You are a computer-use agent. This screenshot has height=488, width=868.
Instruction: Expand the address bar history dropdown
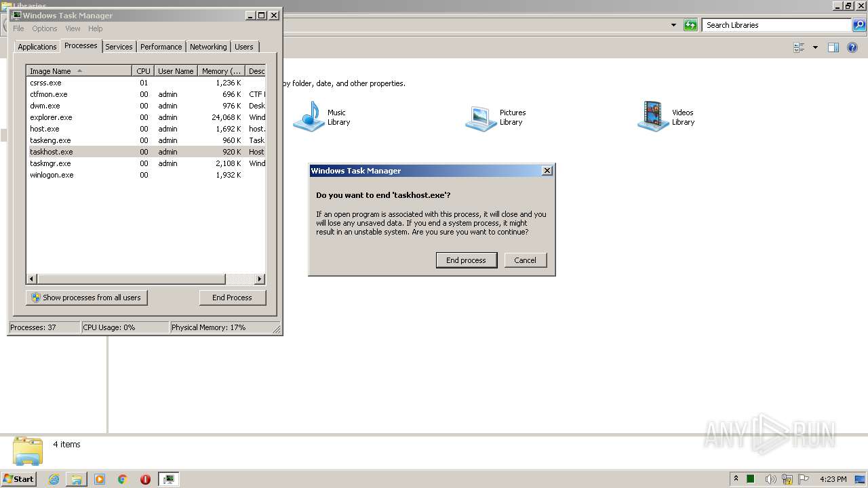673,25
